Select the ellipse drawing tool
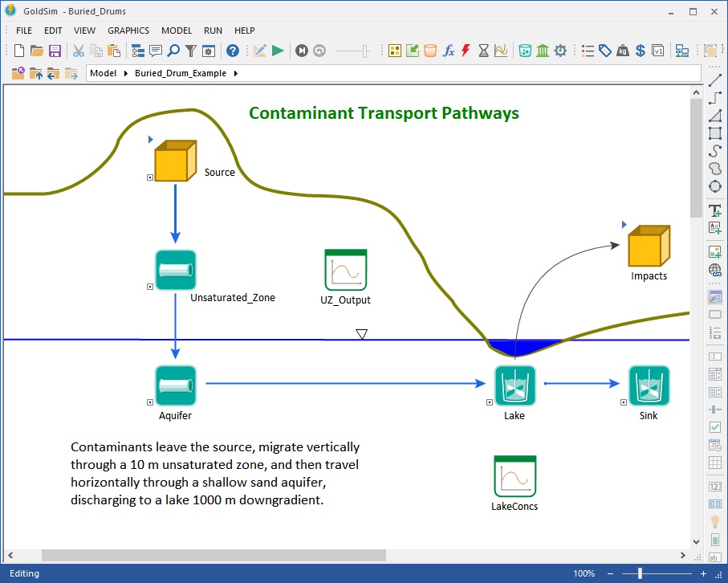This screenshot has height=583, width=728. (x=715, y=187)
